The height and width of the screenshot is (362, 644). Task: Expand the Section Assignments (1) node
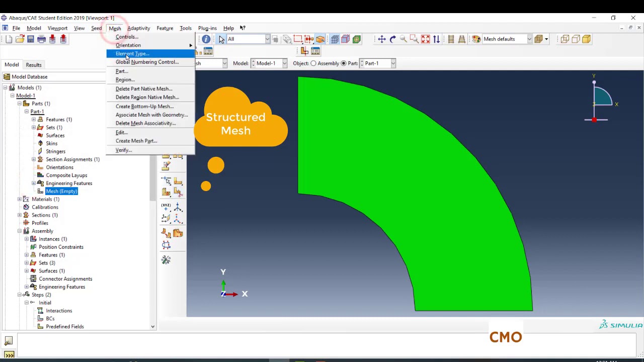tap(34, 159)
